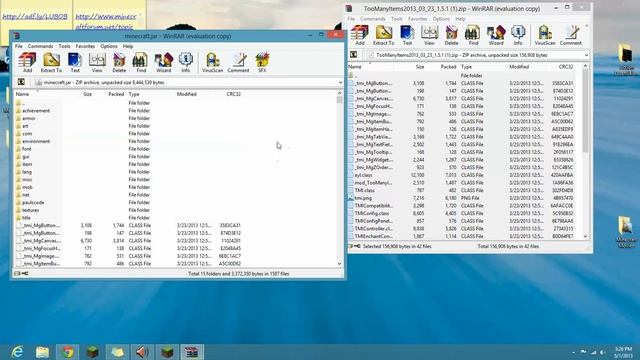Open the minecraftforum link on sticky note
This screenshot has width=640, height=360.
click(106, 22)
